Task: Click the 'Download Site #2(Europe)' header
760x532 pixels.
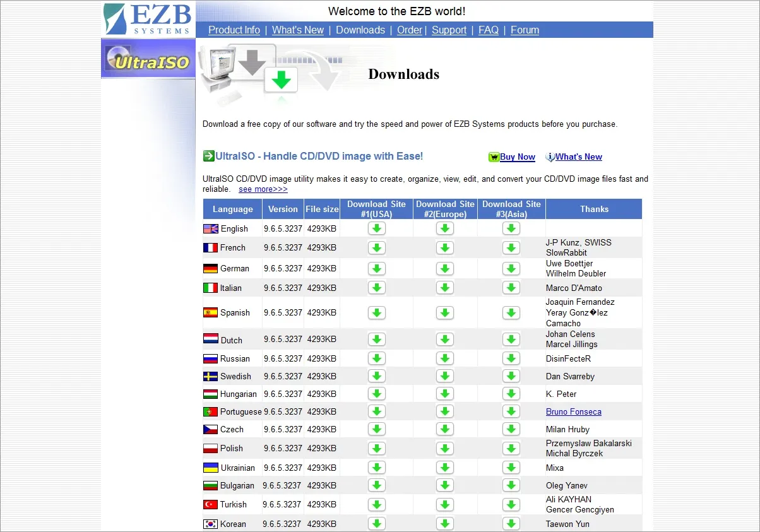Action: [x=445, y=209]
